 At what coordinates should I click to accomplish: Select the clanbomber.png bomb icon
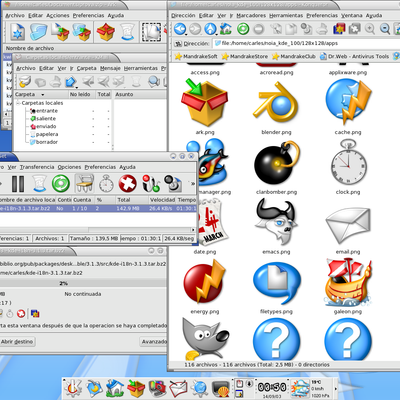pyautogui.click(x=277, y=162)
